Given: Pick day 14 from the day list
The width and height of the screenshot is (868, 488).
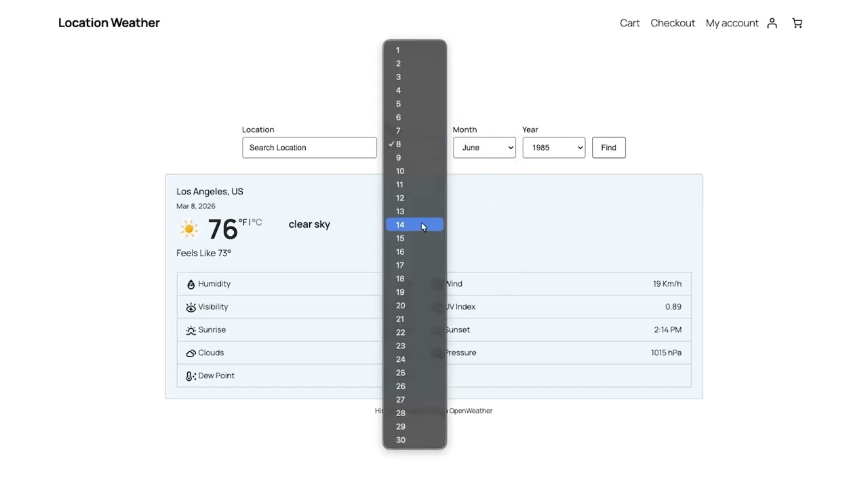Looking at the screenshot, I should click(x=414, y=225).
